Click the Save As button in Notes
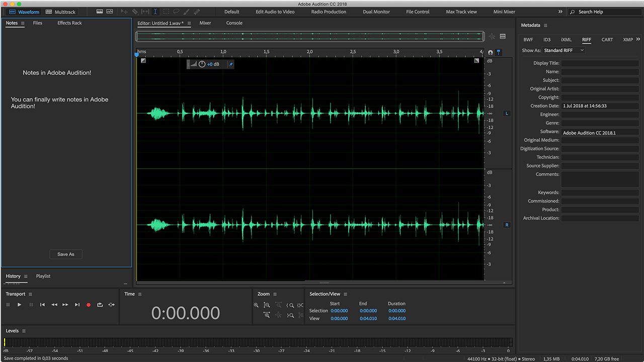644x362 pixels. point(65,254)
